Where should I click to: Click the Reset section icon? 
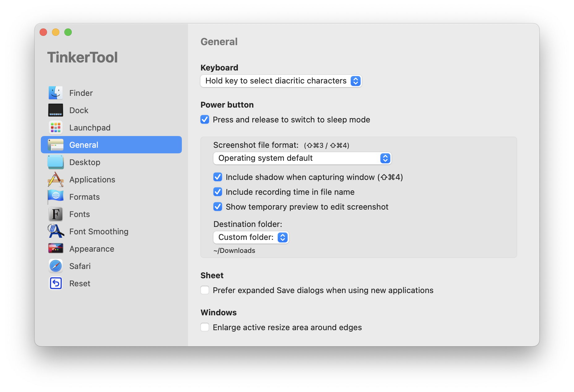point(55,283)
